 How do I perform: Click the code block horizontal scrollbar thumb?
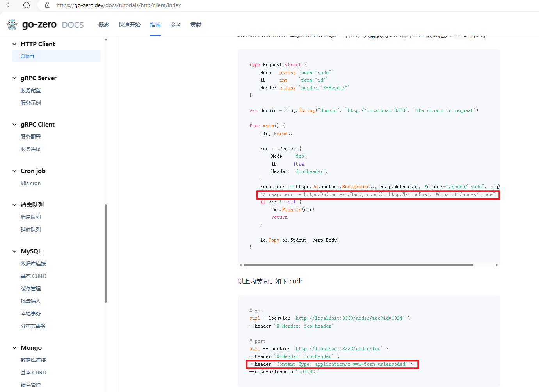click(x=358, y=265)
